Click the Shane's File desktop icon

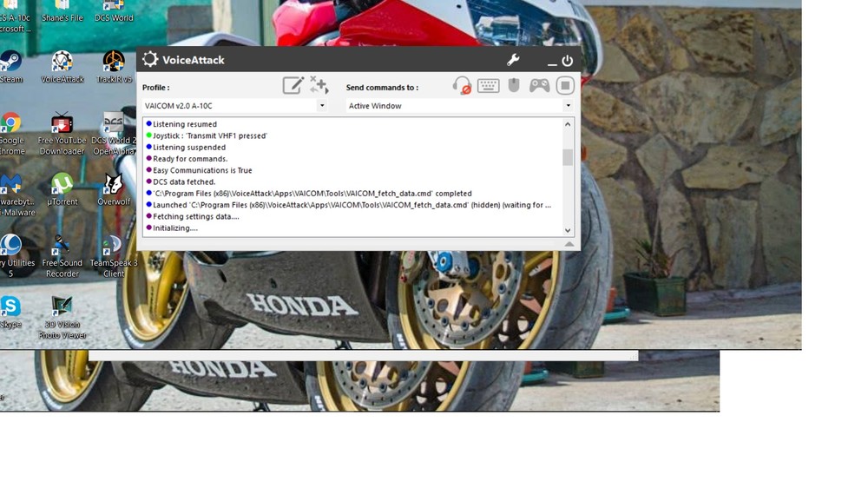(62, 11)
